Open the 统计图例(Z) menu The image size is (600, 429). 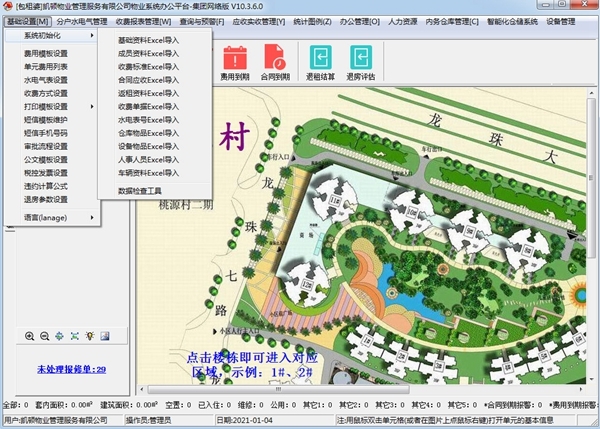click(x=312, y=21)
